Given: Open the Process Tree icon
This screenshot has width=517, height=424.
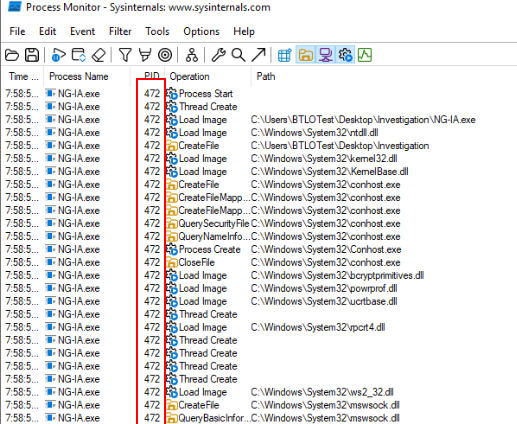Looking at the screenshot, I should pos(192,55).
